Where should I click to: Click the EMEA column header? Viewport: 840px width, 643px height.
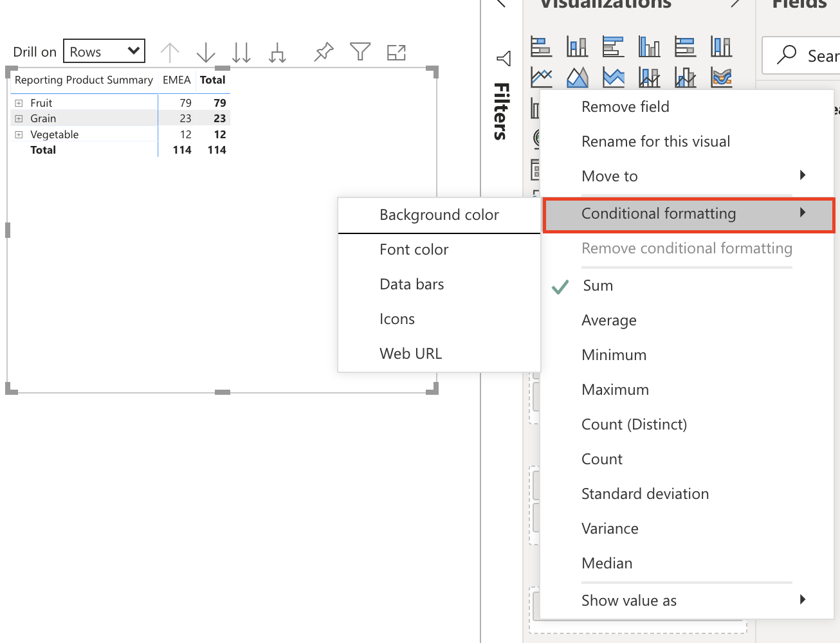177,80
